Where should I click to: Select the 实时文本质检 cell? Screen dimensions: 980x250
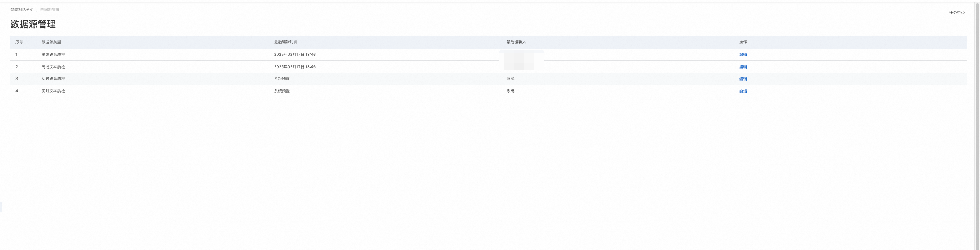53,91
